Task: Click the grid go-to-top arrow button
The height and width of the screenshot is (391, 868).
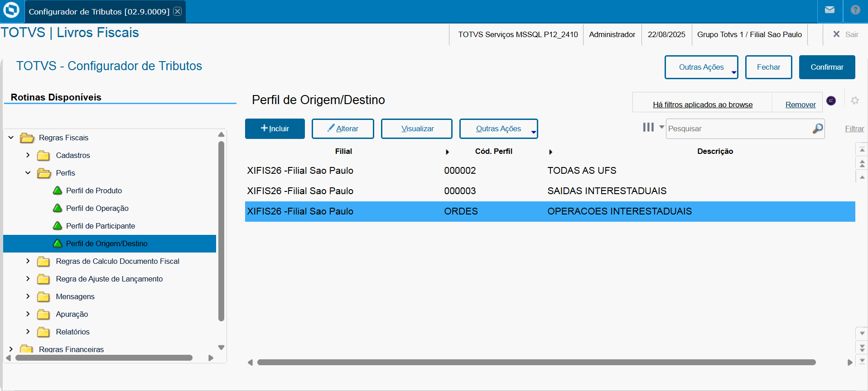Action: coord(862,149)
